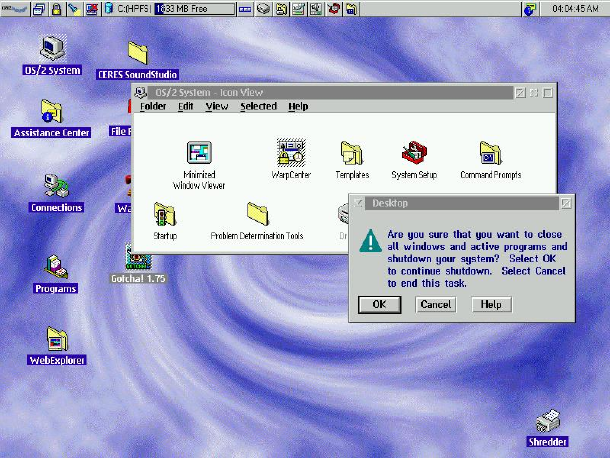610x458 pixels.
Task: Open the OS/2 System window title-bar icon
Action: (140, 93)
